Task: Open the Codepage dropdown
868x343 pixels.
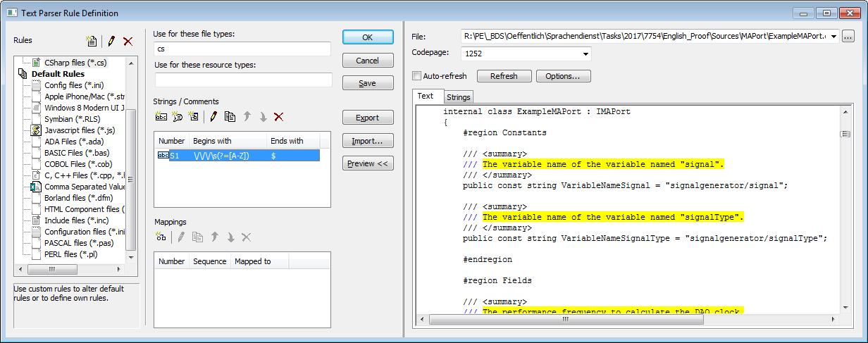Action: 585,54
